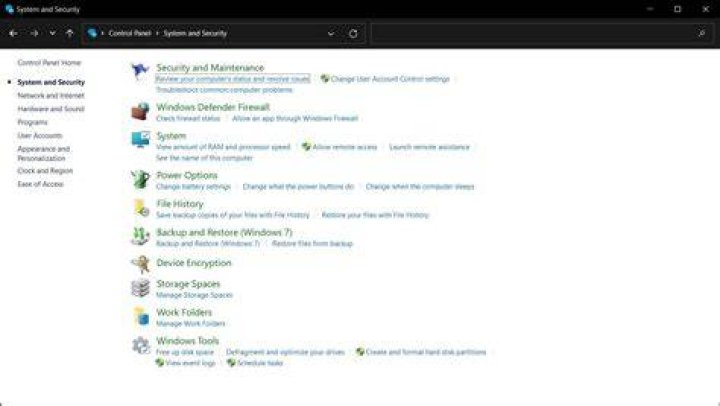Expand the chevron after Control Panel breadcrumb

pos(157,33)
